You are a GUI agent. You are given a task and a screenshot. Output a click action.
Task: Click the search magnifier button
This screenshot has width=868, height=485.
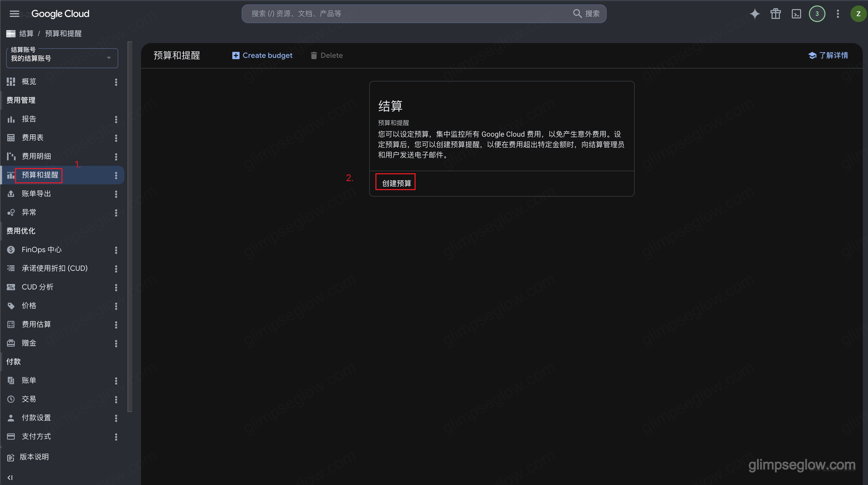pyautogui.click(x=586, y=14)
